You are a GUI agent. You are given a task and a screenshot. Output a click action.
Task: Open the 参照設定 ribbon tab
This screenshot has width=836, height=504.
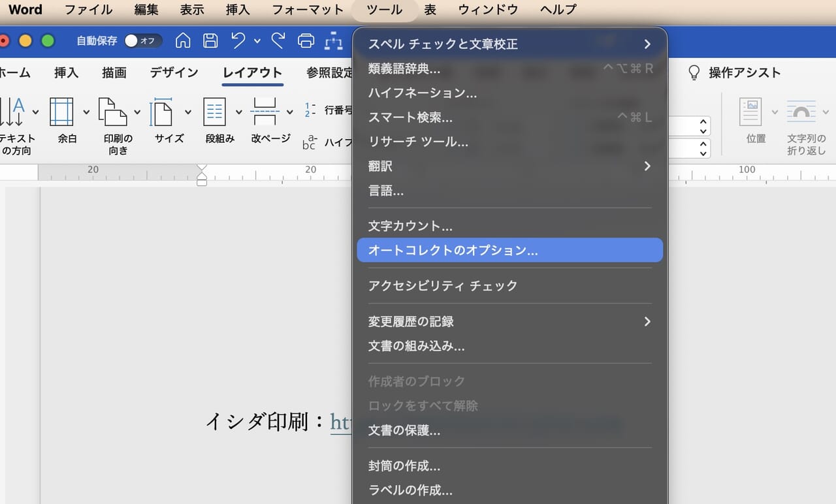(x=329, y=72)
